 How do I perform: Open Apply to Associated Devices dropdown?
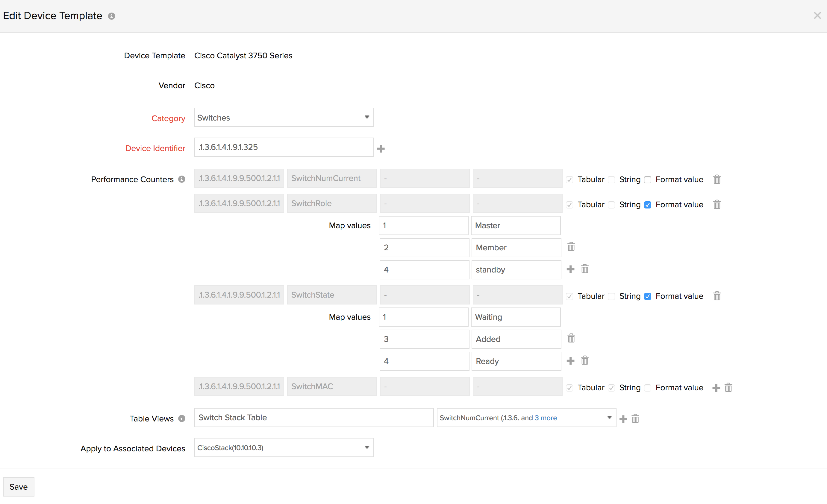(x=284, y=447)
